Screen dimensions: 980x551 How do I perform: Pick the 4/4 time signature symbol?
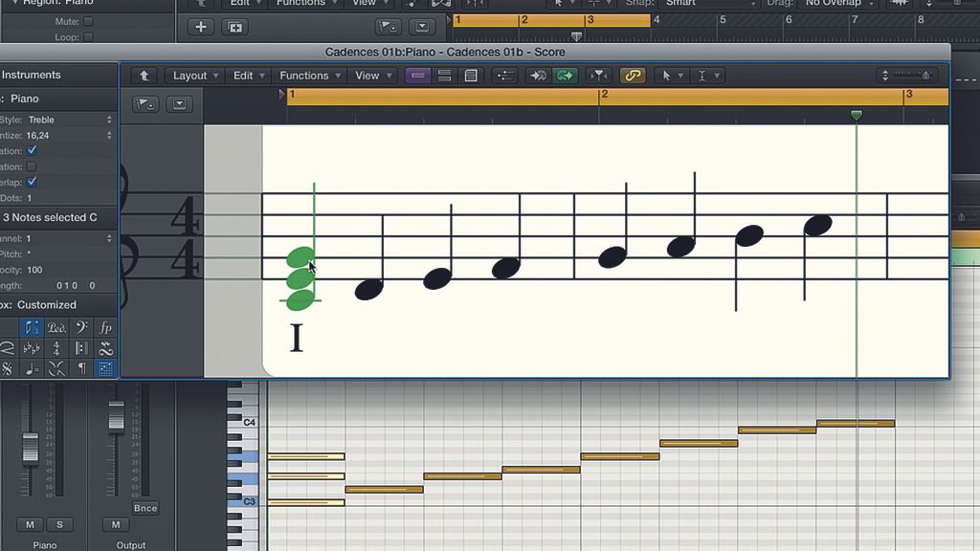(56, 348)
